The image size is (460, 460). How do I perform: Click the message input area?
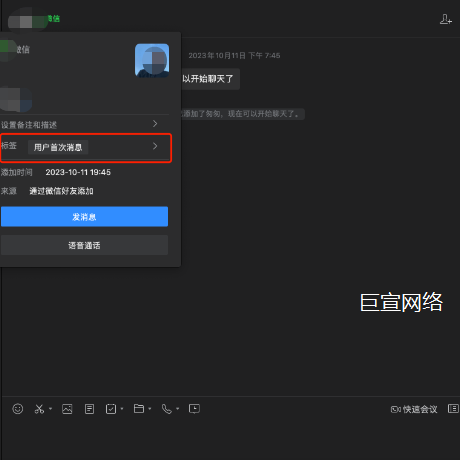[230, 438]
